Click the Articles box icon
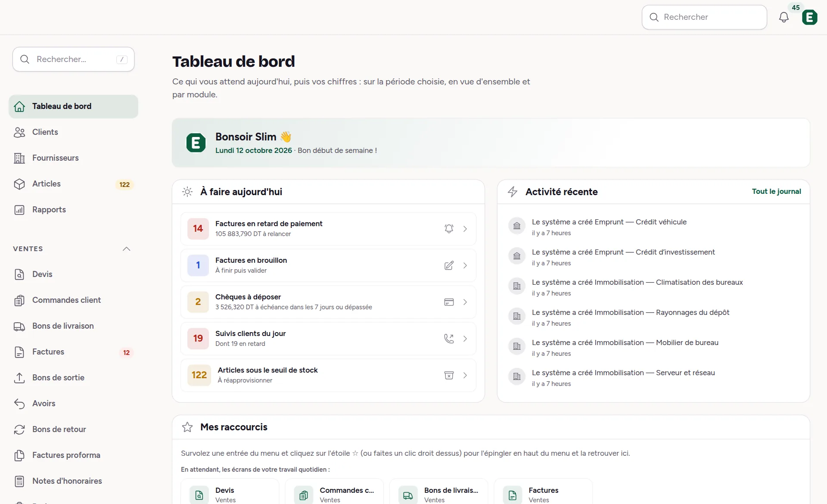Screen dimensions: 827x504 click(19, 184)
